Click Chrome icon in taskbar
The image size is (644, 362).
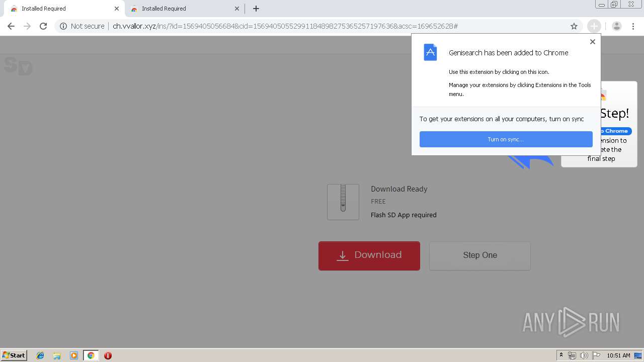(x=91, y=355)
